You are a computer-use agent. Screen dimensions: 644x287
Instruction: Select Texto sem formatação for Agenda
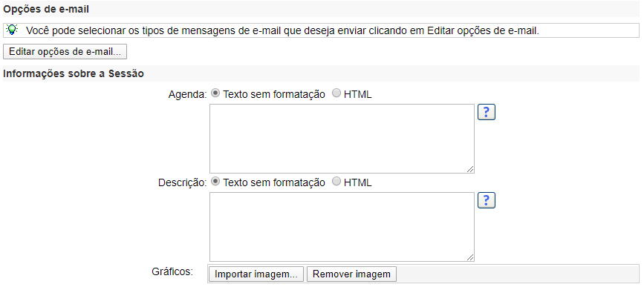coord(215,93)
